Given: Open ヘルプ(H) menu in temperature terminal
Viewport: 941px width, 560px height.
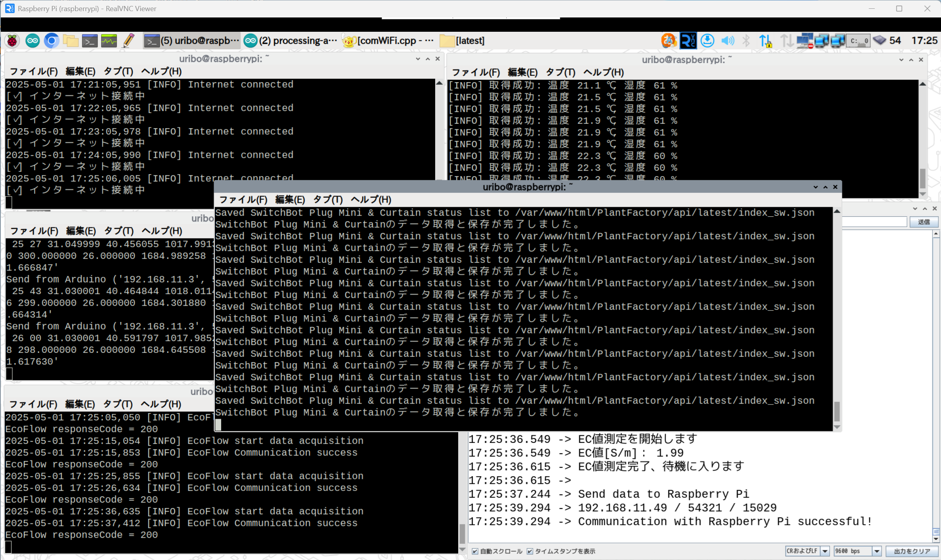Looking at the screenshot, I should (x=604, y=72).
